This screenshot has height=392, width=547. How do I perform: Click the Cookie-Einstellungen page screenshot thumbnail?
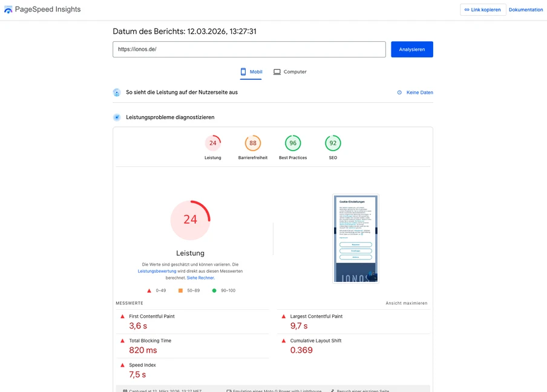tap(355, 238)
